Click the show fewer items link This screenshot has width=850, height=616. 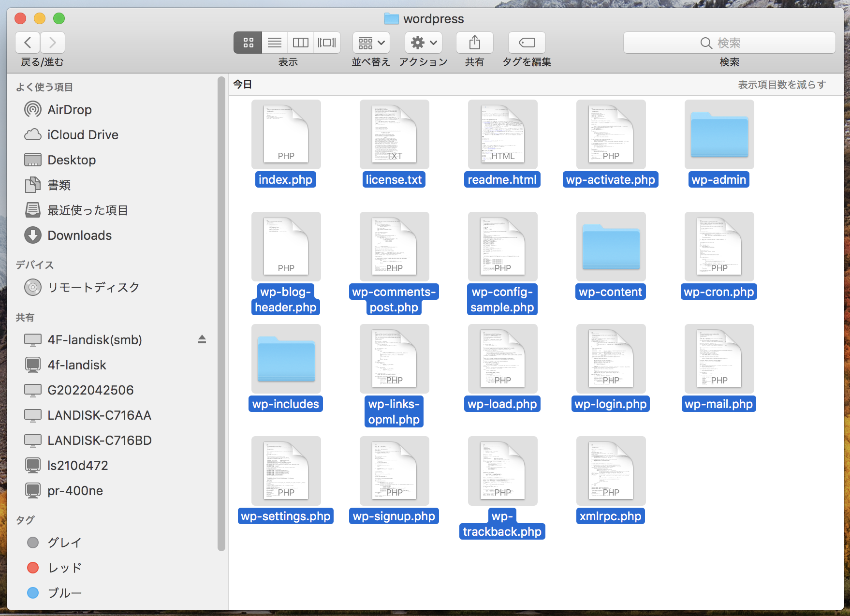click(781, 85)
